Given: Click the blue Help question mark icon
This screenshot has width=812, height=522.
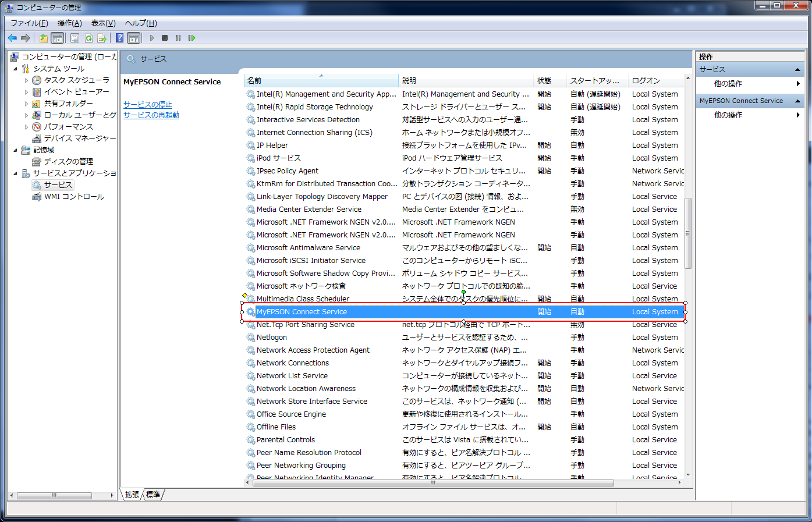Looking at the screenshot, I should [x=119, y=38].
